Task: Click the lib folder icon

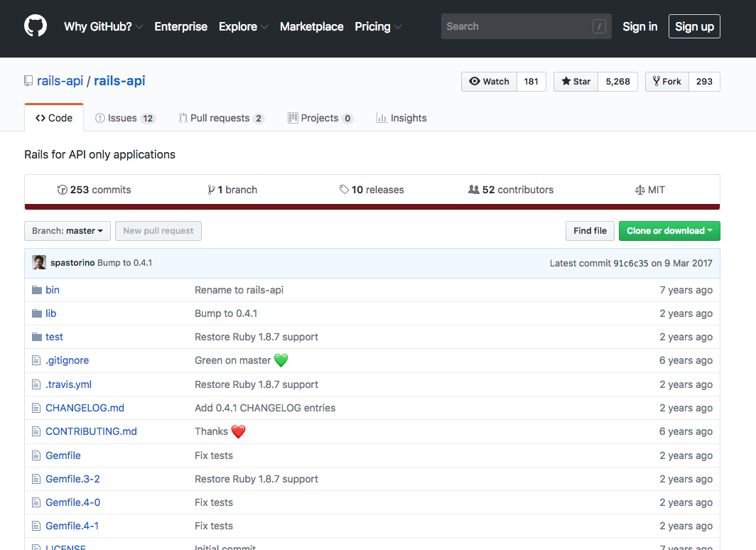Action: 37,313
